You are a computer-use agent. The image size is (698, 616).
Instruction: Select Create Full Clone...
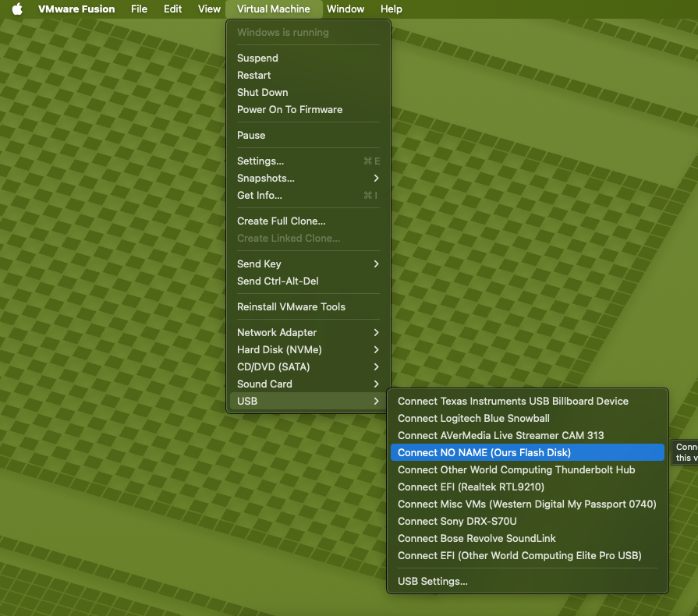tap(309, 221)
